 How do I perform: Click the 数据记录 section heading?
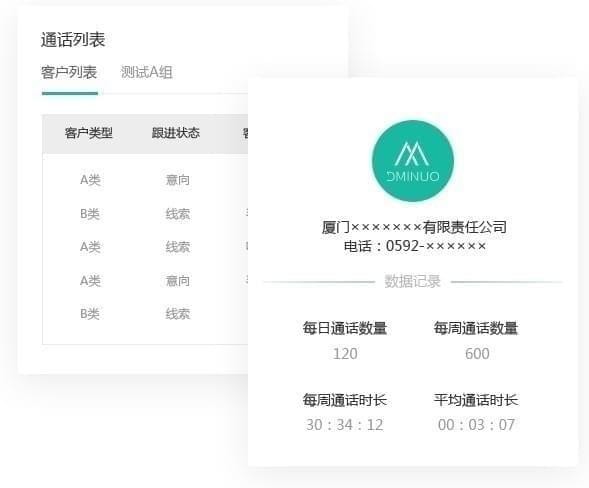tap(412, 281)
